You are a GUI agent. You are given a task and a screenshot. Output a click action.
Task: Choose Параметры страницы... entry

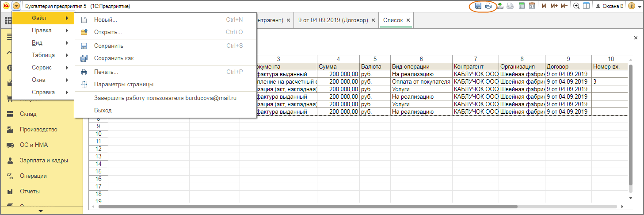pyautogui.click(x=165, y=84)
